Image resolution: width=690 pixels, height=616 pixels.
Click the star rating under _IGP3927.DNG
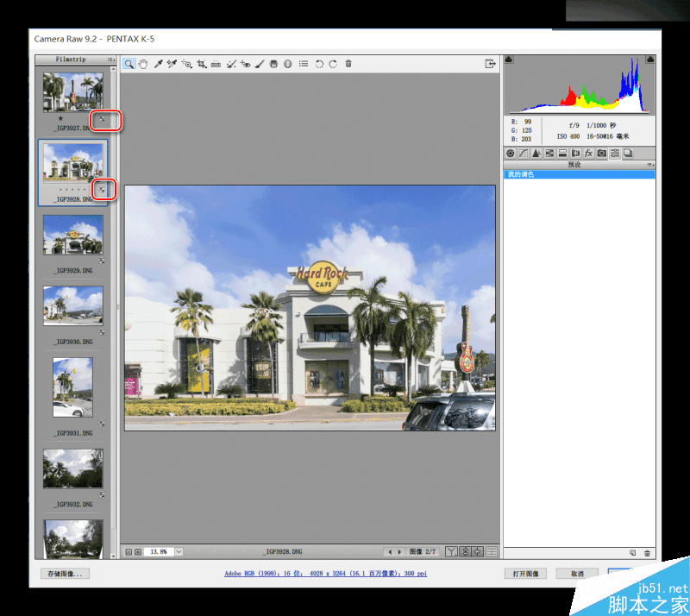60,118
